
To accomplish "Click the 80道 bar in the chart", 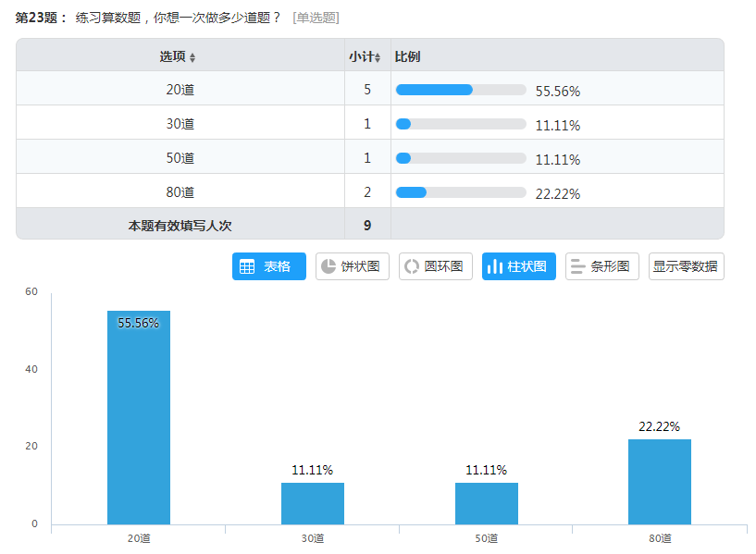I will click(660, 482).
